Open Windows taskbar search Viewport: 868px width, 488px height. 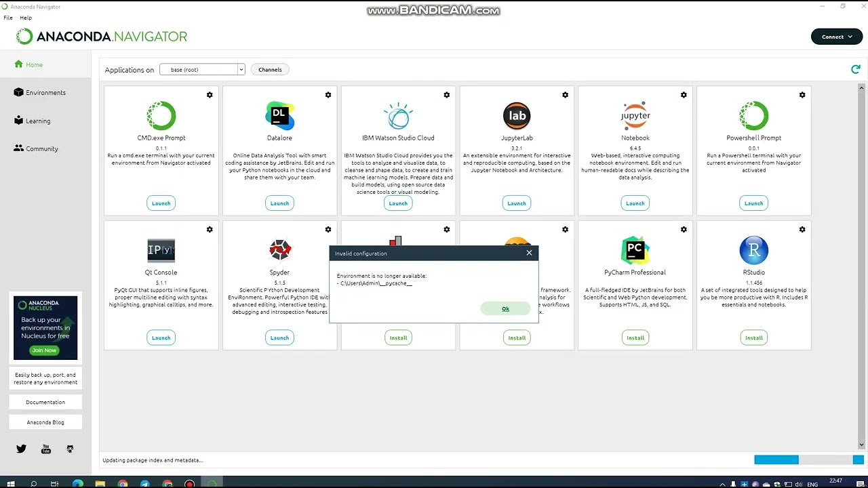(33, 483)
